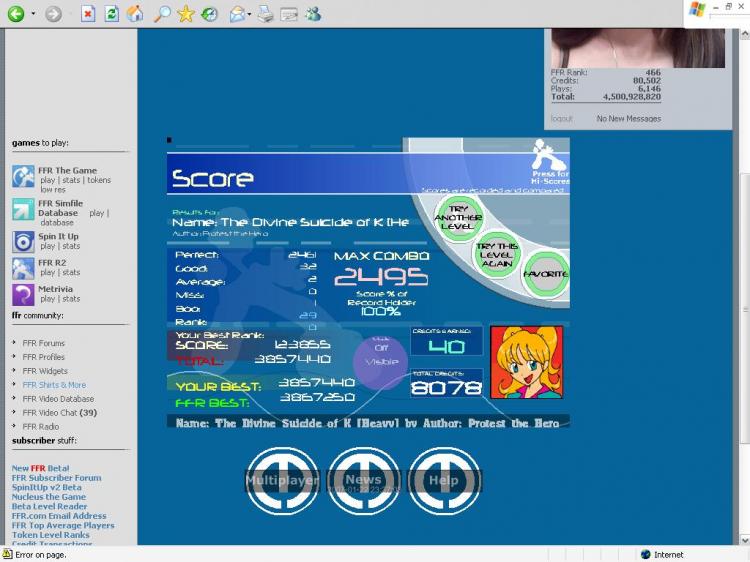Print the page with printer icon
Screen dimensions: 750x562
[x=265, y=14]
